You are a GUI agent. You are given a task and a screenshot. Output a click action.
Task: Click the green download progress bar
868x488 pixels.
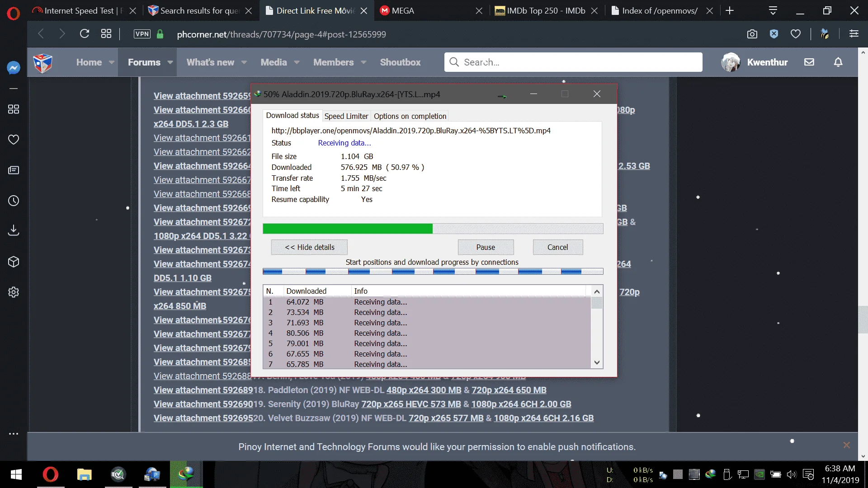pos(433,229)
